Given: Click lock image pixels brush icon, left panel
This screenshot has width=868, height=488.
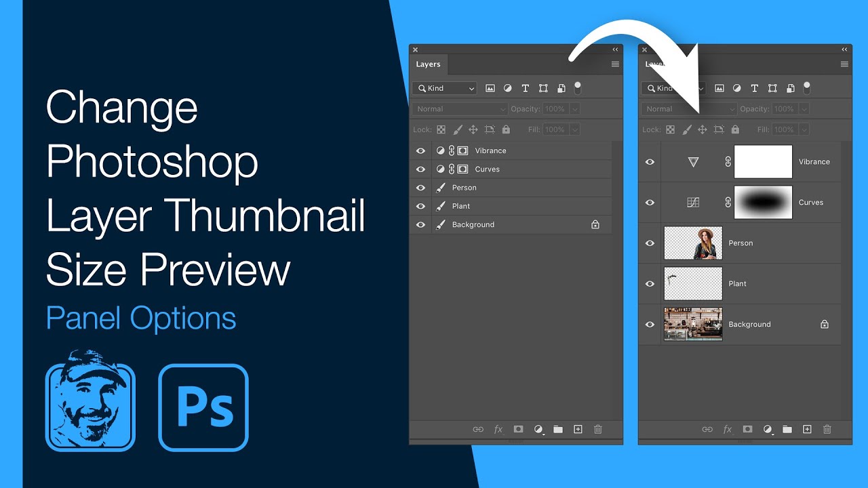Looking at the screenshot, I should tap(457, 129).
